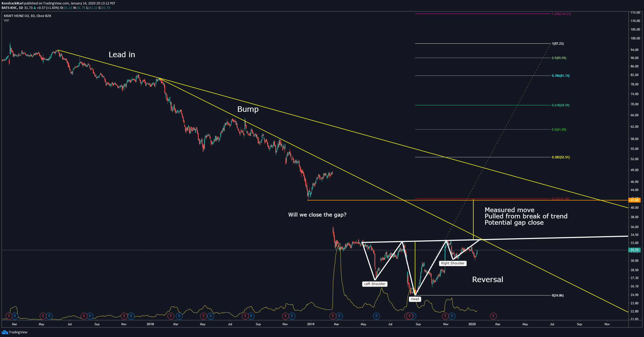Click the 100.00 price axis label
Image resolution: width=644 pixels, height=337 pixels.
point(635,38)
